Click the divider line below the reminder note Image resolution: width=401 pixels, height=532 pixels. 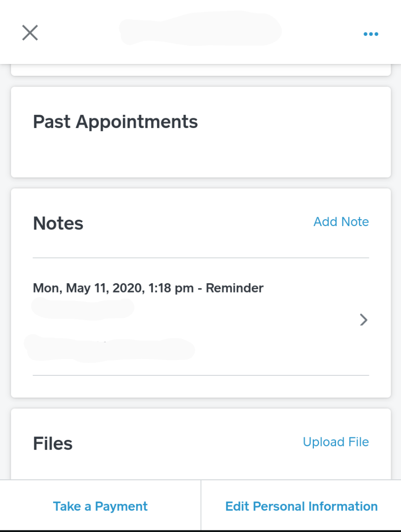click(x=201, y=375)
